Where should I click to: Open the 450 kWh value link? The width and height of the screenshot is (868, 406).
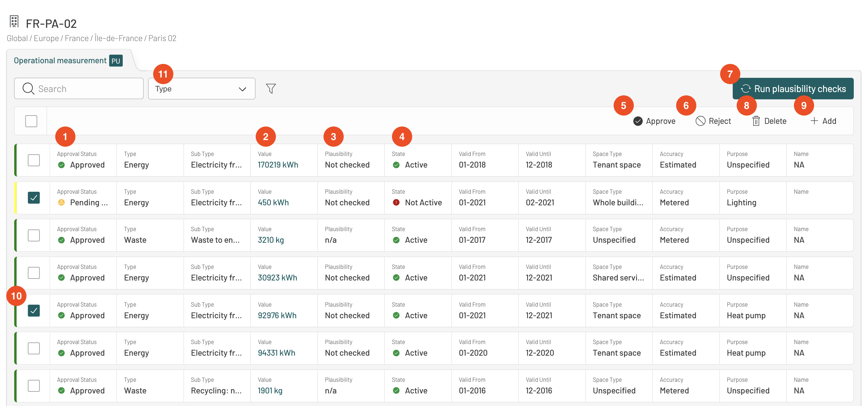pos(273,202)
